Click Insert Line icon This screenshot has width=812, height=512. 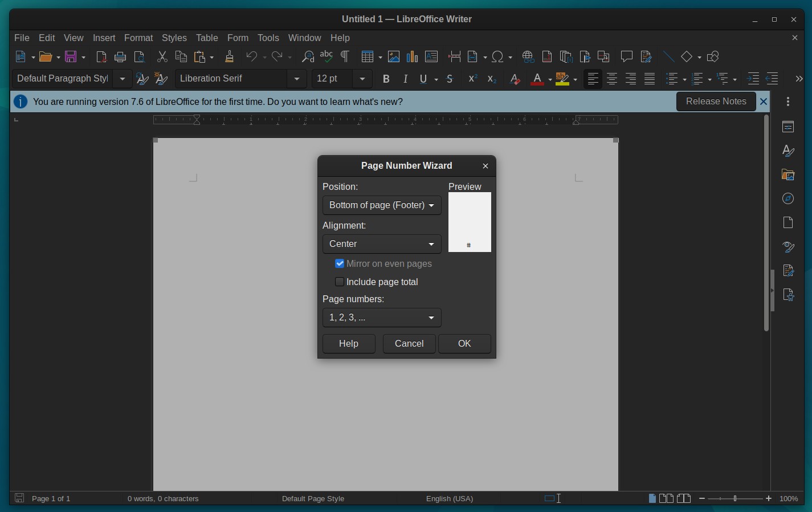coord(668,57)
